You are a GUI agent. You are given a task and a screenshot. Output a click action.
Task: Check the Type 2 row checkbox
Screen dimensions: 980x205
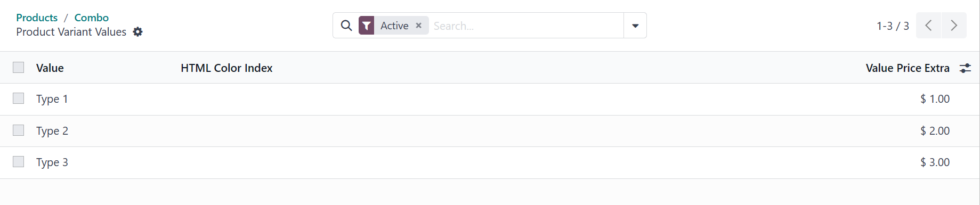tap(19, 130)
